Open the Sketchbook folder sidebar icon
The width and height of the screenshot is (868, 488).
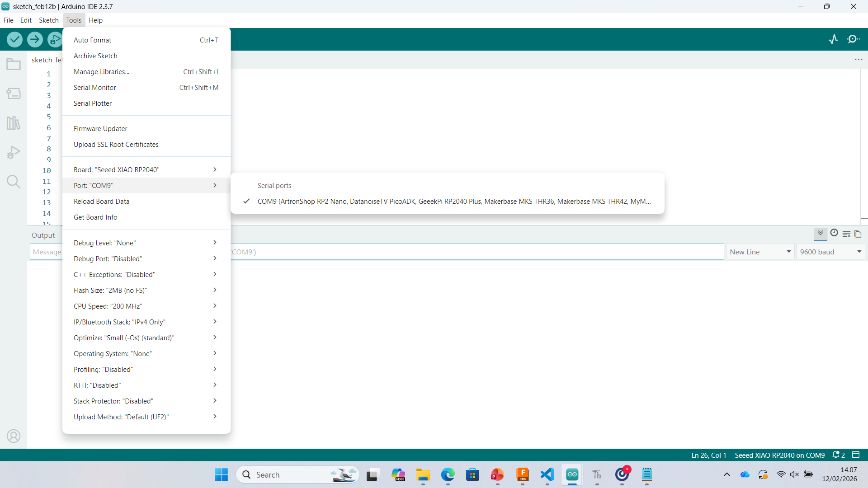point(14,64)
